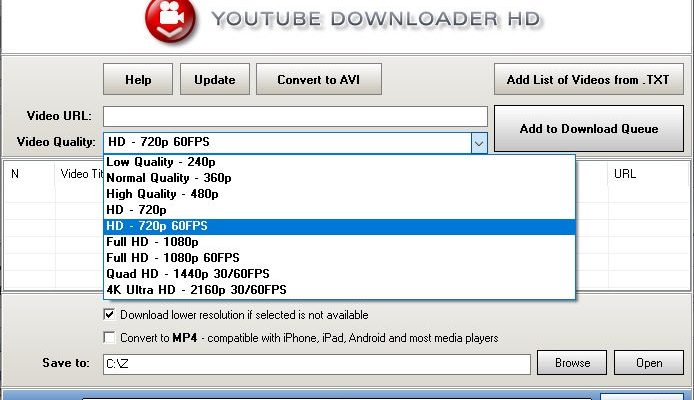
Task: Select Normal Quality - 360p option
Action: point(339,178)
